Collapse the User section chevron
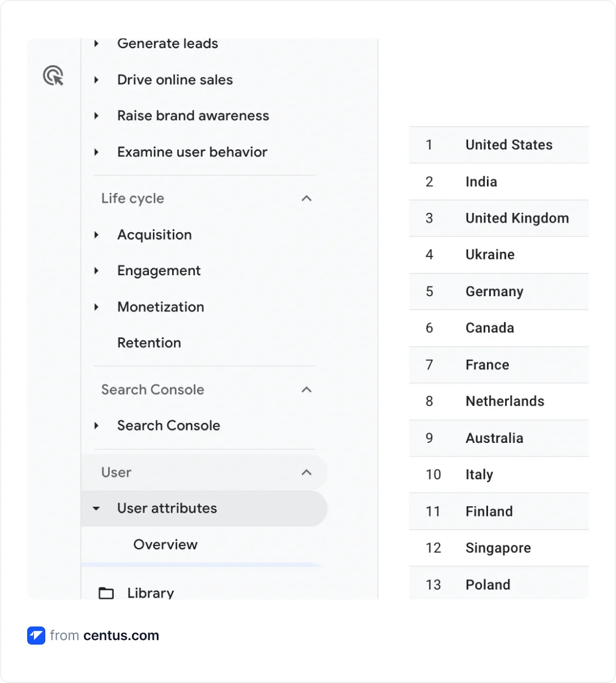The height and width of the screenshot is (683, 616). coord(306,472)
